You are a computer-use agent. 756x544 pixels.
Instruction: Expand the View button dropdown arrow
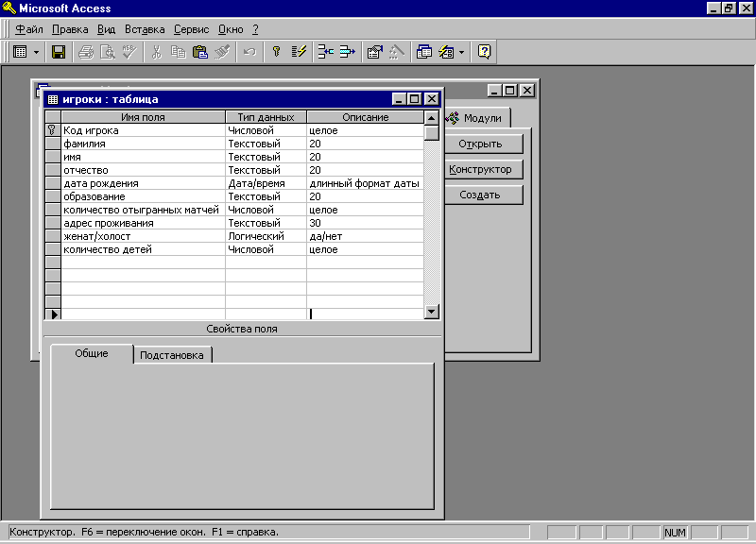click(36, 52)
